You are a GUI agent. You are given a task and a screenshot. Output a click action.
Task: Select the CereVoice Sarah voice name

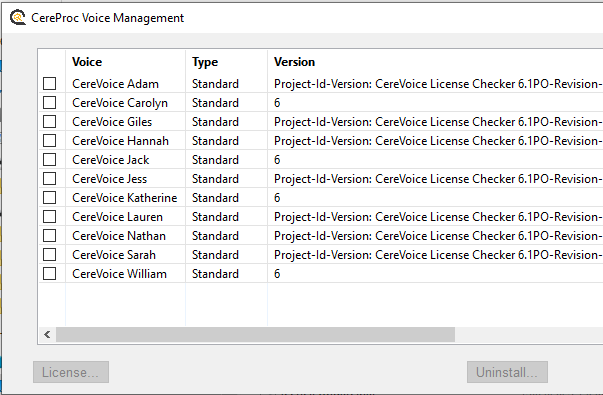pos(114,255)
